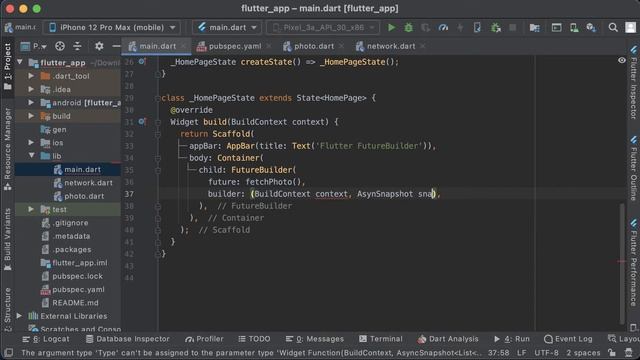Click the user avatar icon in the toolbar
The width and height of the screenshot is (640, 360).
tap(631, 27)
